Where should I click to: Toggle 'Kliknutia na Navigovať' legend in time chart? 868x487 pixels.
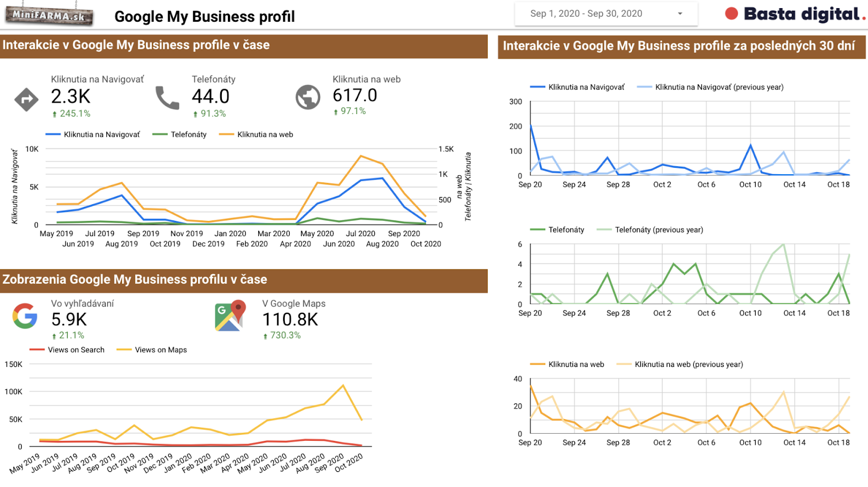tap(93, 135)
